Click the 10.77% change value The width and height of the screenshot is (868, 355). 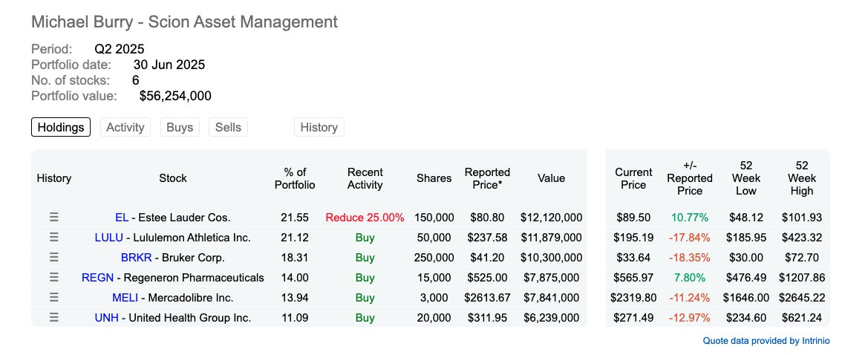(x=689, y=218)
